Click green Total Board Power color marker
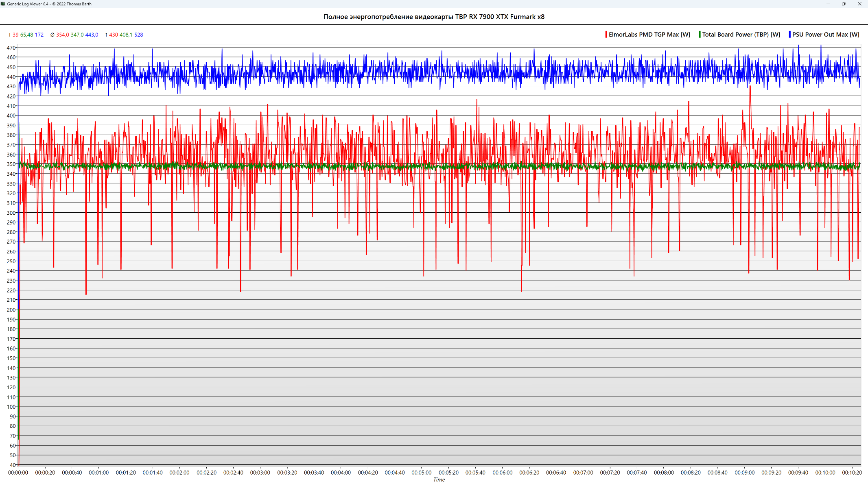 pos(700,35)
